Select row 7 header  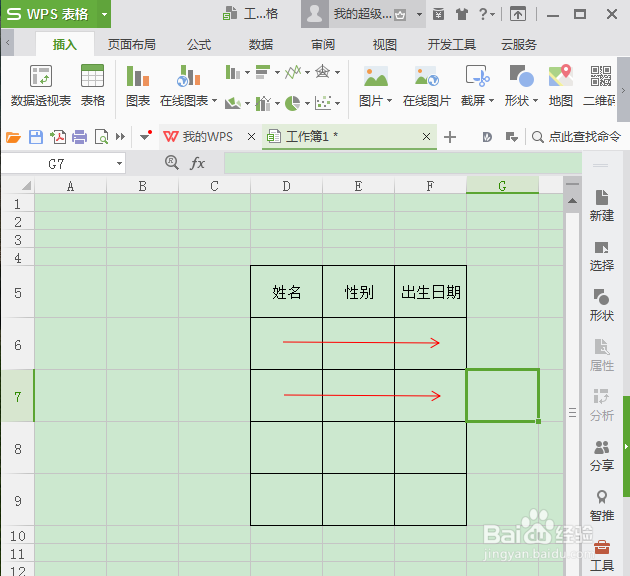point(18,396)
